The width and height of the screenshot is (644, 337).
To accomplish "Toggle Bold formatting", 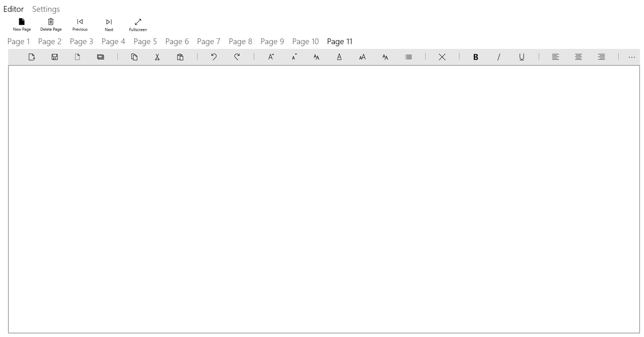I will pyautogui.click(x=476, y=57).
